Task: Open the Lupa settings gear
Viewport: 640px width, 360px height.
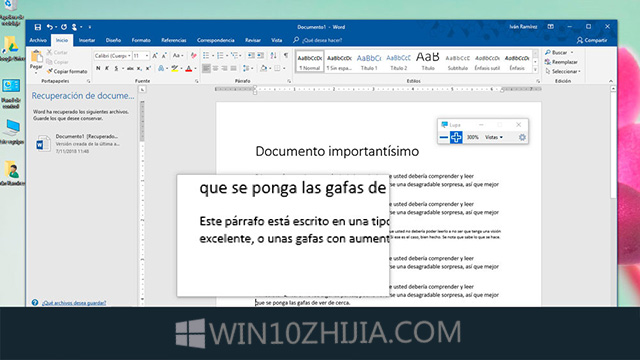Action: coord(522,138)
